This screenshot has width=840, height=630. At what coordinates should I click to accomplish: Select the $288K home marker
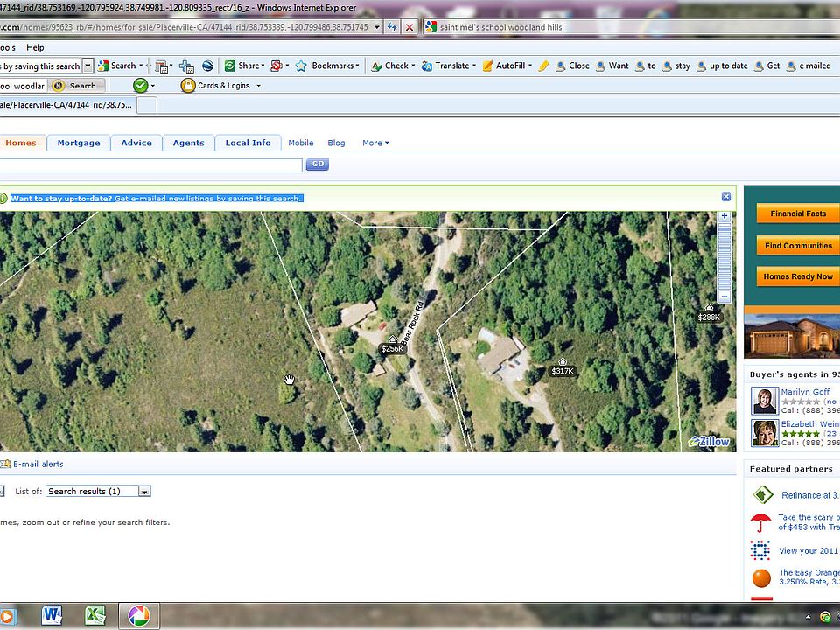point(709,314)
